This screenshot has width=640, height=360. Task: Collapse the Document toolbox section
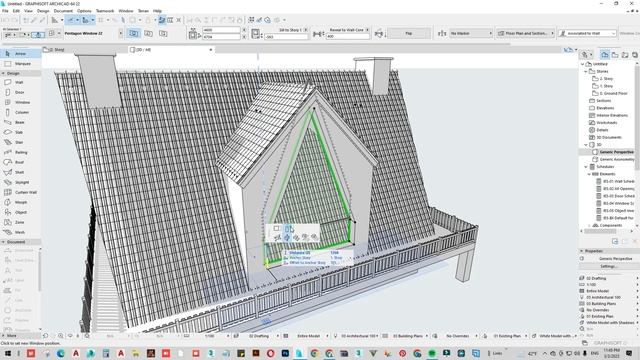click(3, 242)
